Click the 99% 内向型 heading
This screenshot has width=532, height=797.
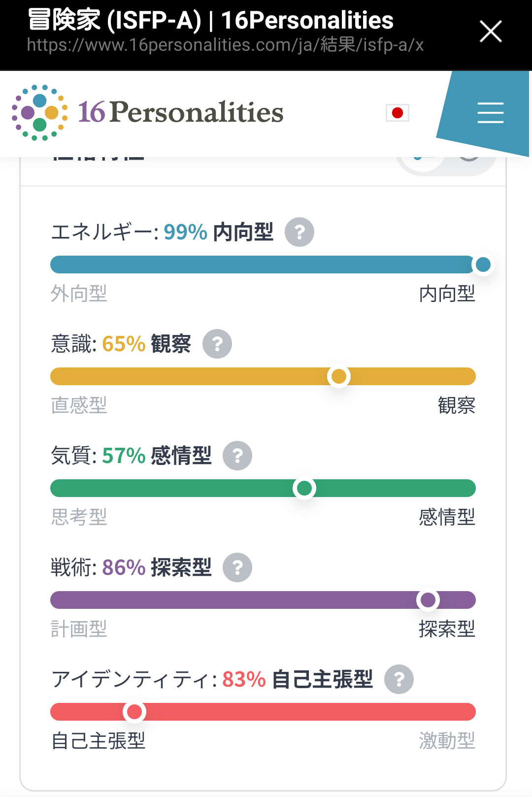click(218, 232)
